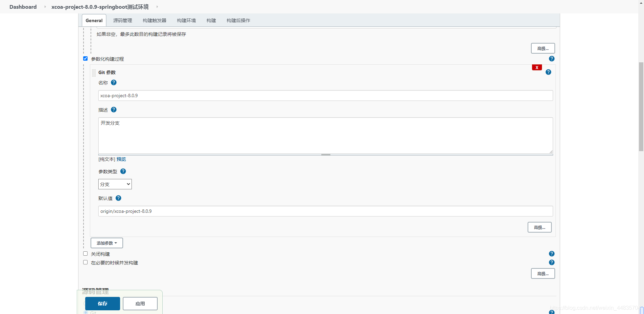Show help for 默认值 field

click(x=118, y=198)
